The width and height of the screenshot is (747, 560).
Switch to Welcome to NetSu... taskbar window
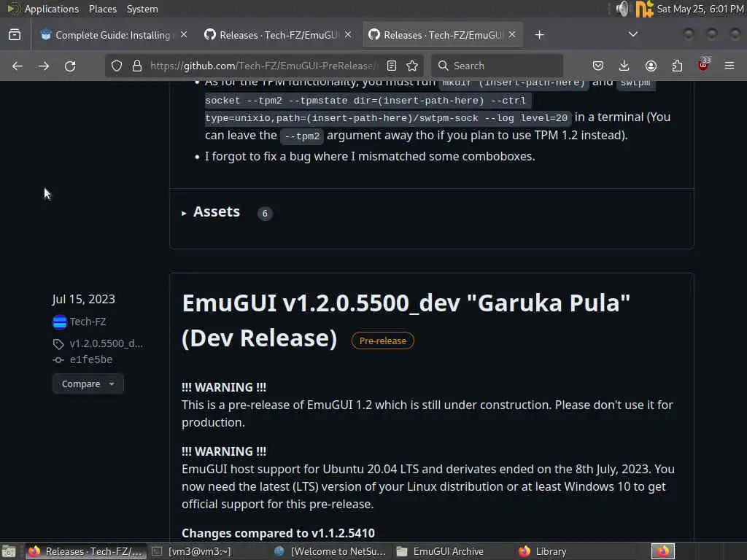[x=330, y=551]
